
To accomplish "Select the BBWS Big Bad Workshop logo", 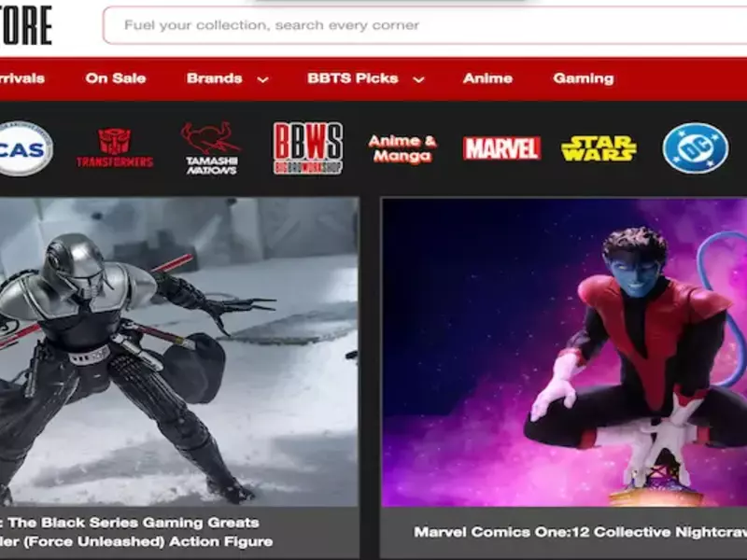I will coord(307,148).
